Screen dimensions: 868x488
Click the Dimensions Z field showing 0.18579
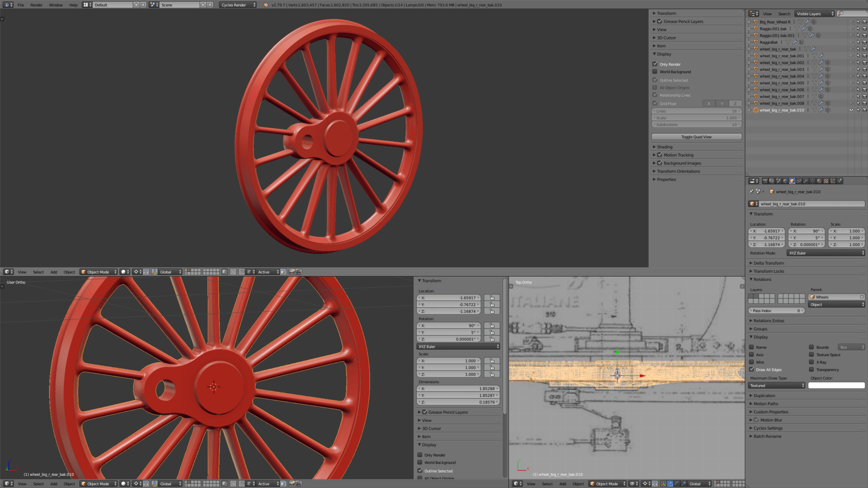(x=458, y=402)
